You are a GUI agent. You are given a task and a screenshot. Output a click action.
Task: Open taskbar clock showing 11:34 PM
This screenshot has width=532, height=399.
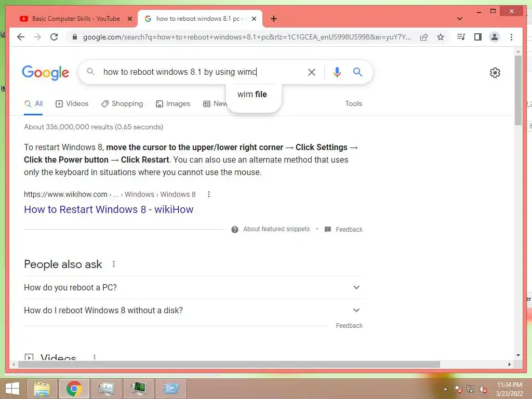pos(509,389)
